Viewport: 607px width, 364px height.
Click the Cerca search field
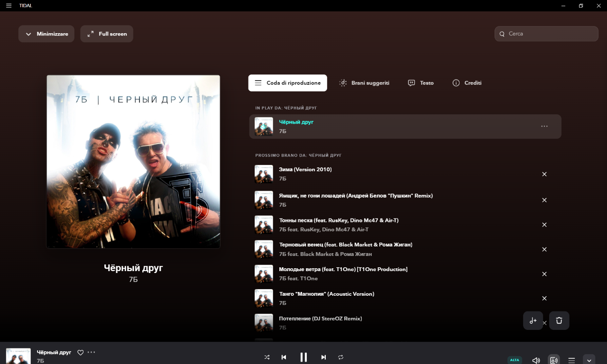(x=550, y=34)
